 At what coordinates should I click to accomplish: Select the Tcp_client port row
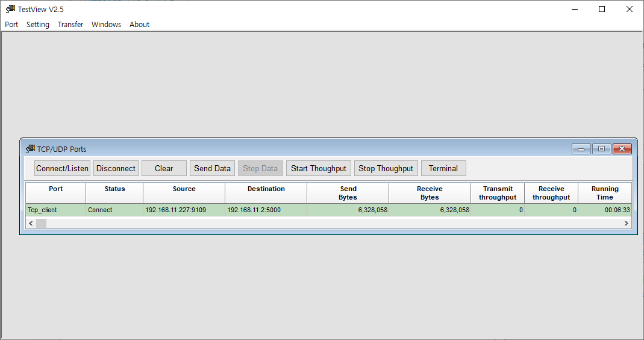[x=328, y=210]
